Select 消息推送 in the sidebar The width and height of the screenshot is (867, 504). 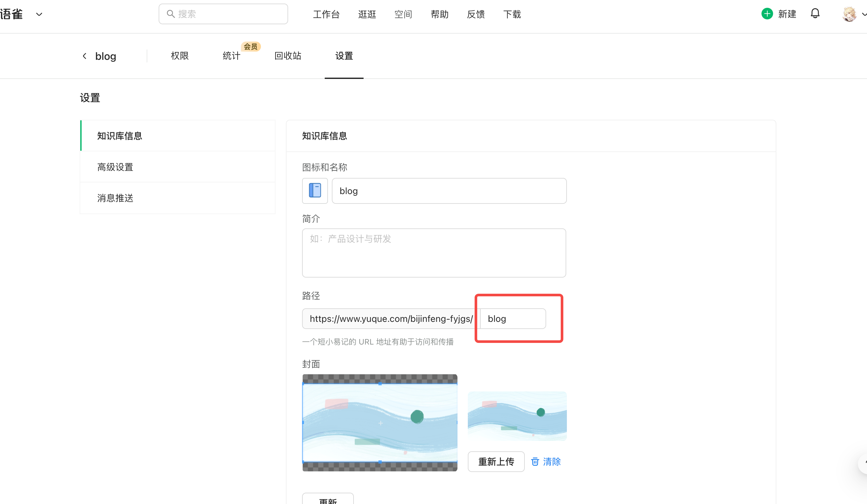click(115, 198)
